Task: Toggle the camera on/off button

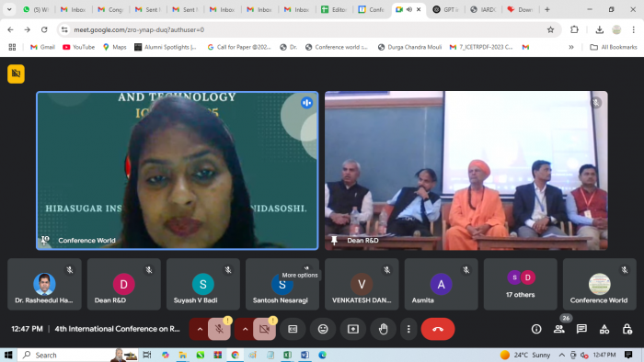Action: tap(265, 329)
